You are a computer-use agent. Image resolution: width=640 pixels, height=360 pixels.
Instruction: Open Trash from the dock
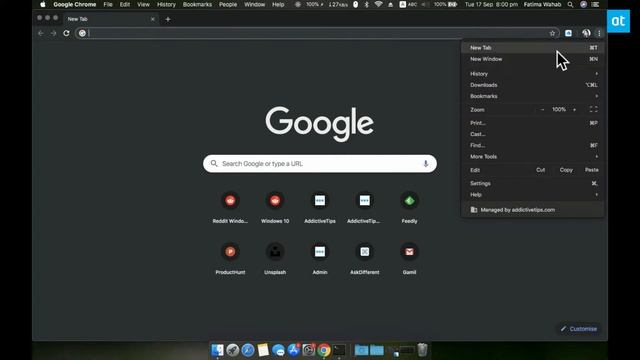point(422,350)
